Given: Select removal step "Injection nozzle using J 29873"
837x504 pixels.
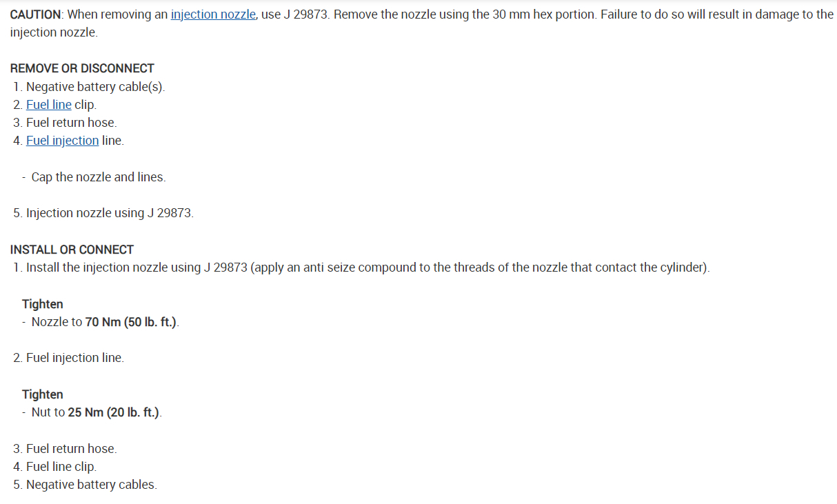Looking at the screenshot, I should 110,213.
